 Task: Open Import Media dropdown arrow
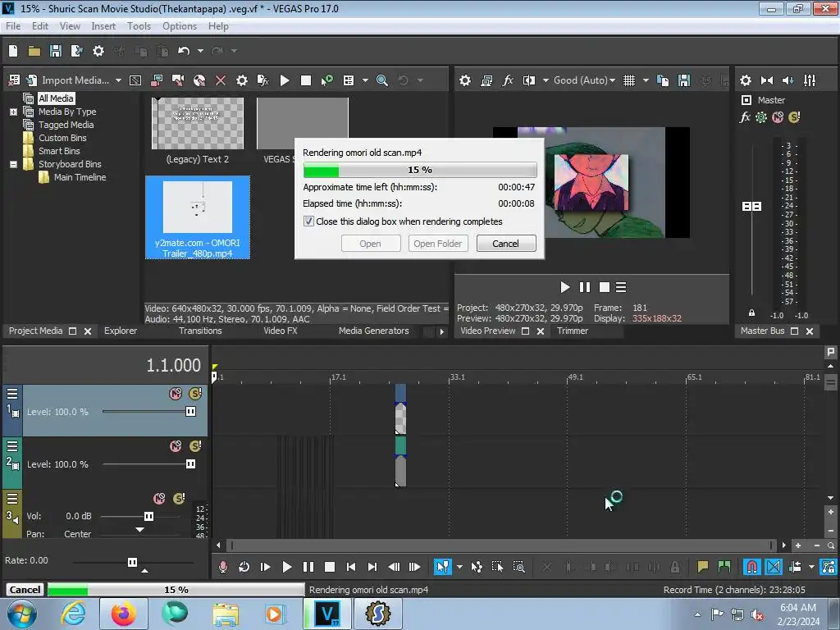[x=118, y=80]
